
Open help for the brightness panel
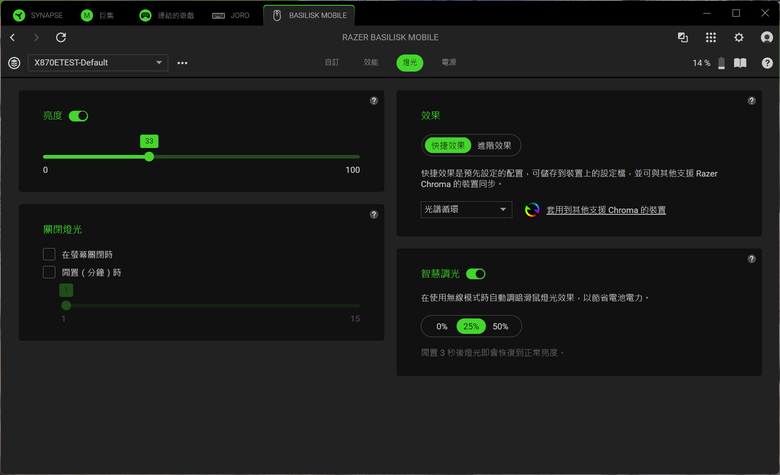click(x=374, y=100)
